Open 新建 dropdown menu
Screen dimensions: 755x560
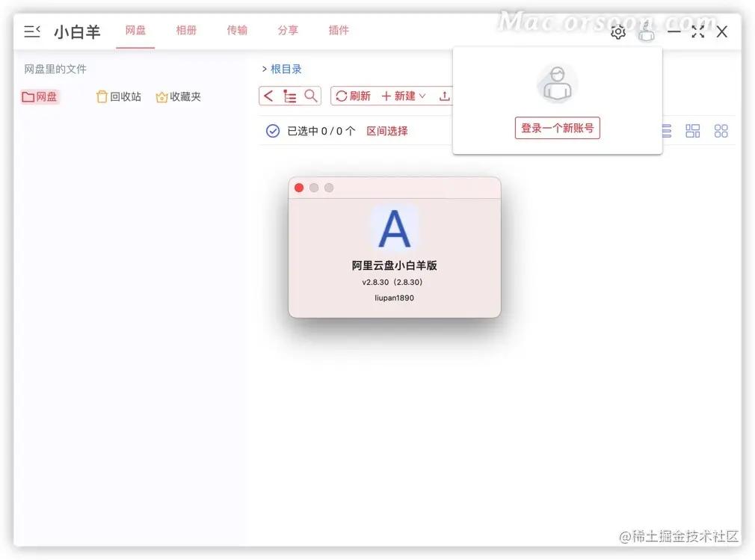pos(404,96)
